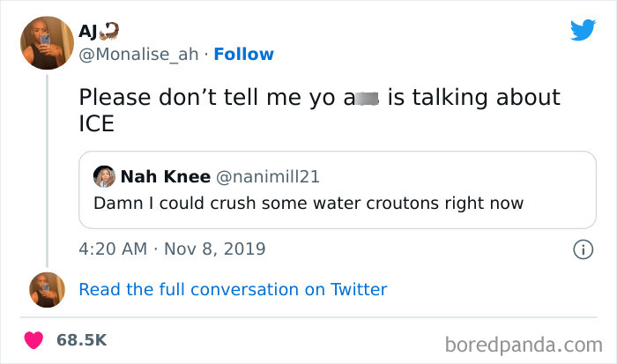Open the 4:20 AM · Nov 8, 2019 timestamp

173,249
